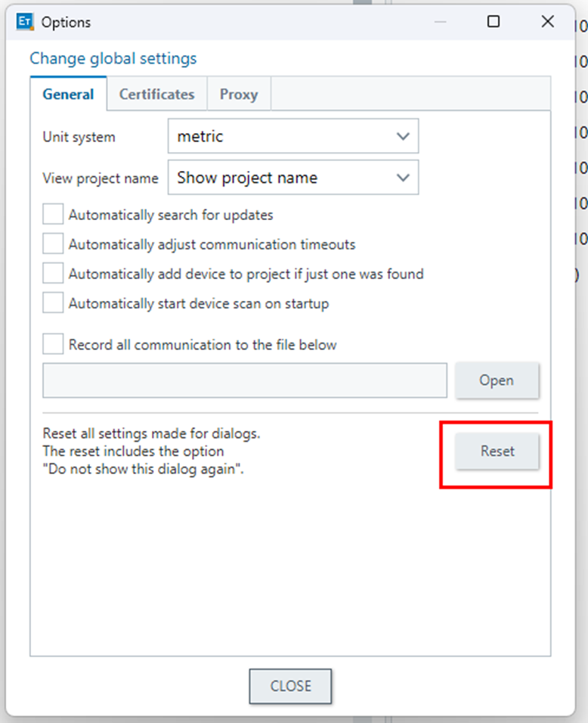Viewport: 588px width, 723px height.
Task: Enable automatically search for updates
Action: point(53,215)
